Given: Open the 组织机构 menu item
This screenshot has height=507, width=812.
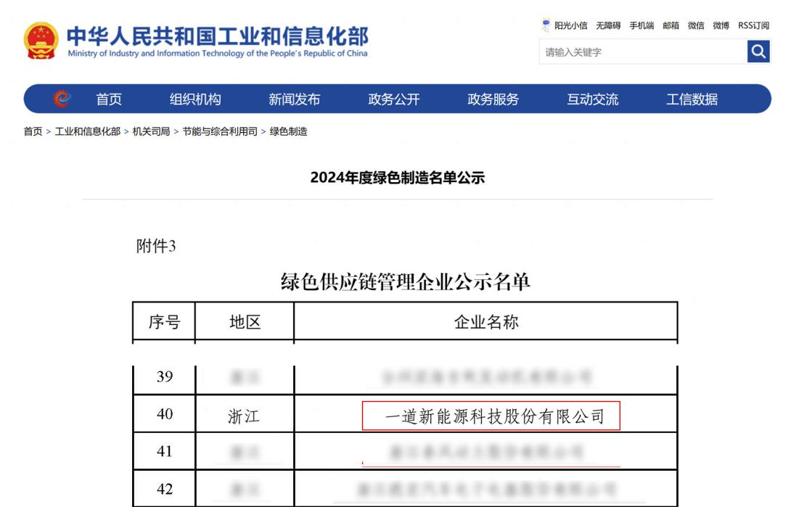Looking at the screenshot, I should click(x=195, y=99).
